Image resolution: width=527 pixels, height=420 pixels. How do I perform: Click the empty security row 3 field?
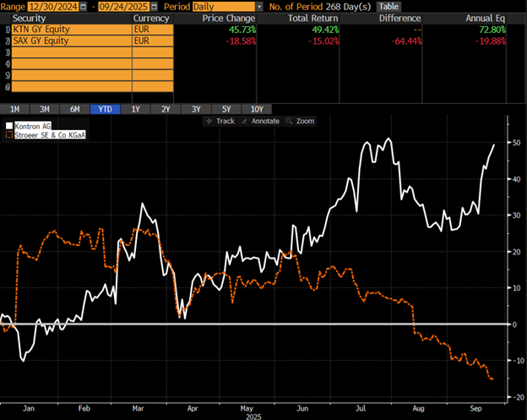click(68, 52)
